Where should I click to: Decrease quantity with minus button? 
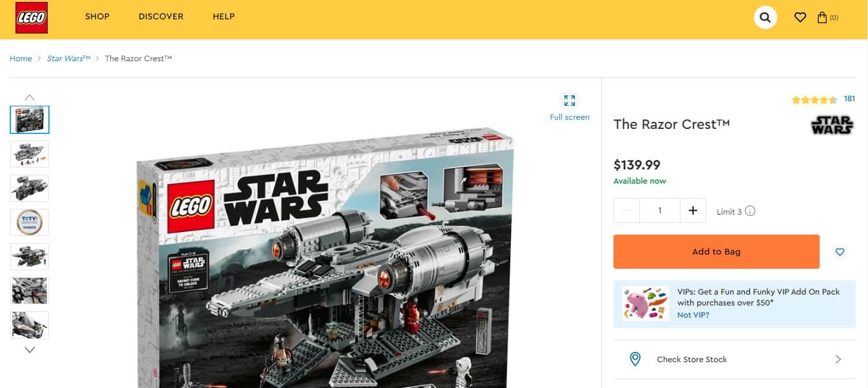coord(627,211)
